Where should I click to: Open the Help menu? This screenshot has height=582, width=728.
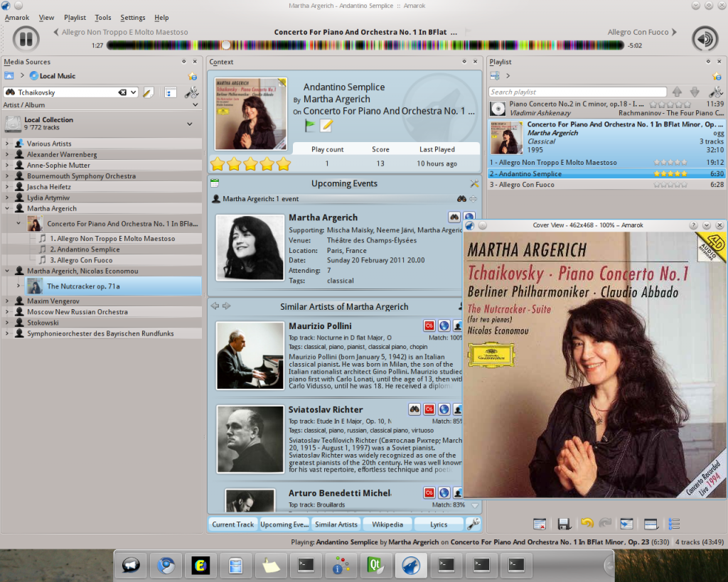pyautogui.click(x=161, y=18)
